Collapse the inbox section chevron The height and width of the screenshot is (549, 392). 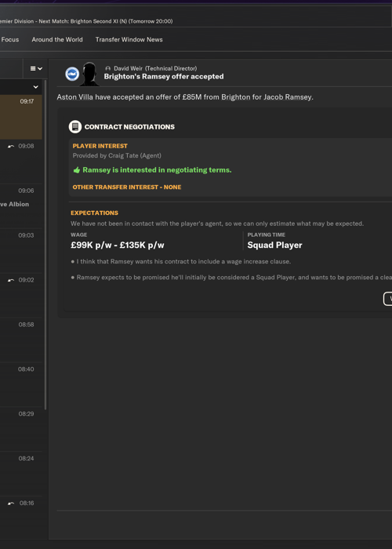(x=36, y=87)
